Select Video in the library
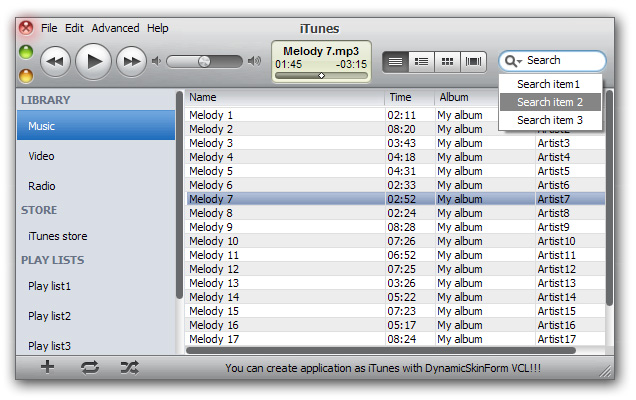The image size is (636, 400). 96,156
